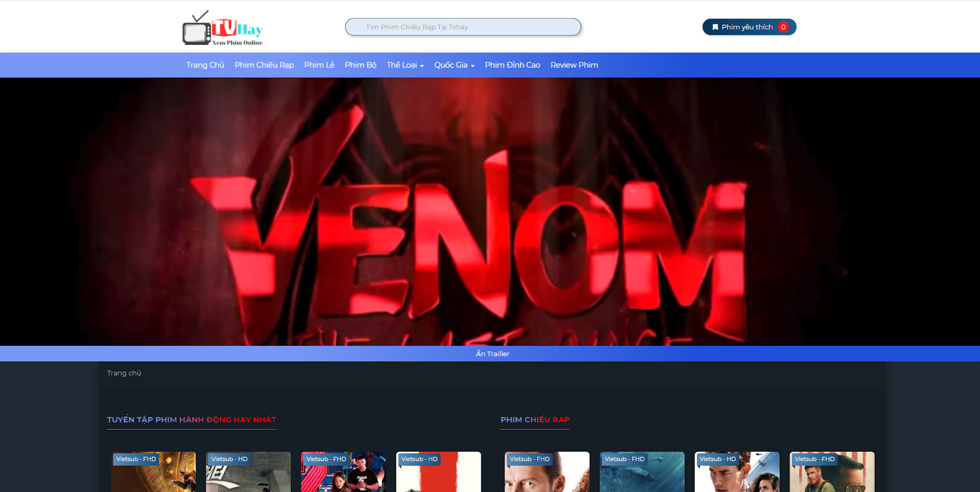Focus the Tìm Phim Chiếu Rạp search box

[x=463, y=27]
